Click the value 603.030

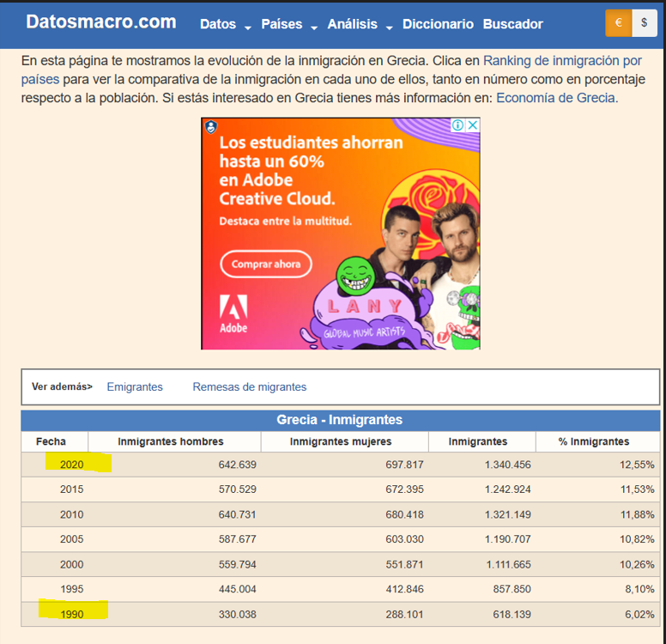pos(404,539)
